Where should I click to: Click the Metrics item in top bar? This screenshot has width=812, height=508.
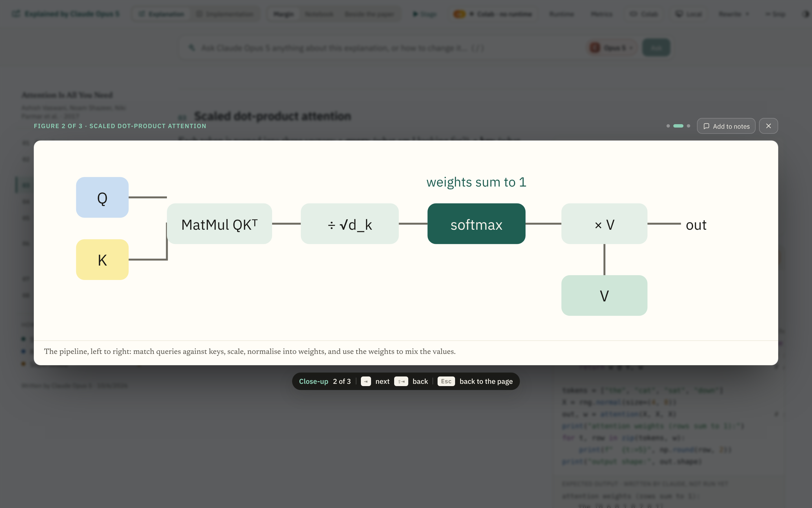(x=602, y=14)
